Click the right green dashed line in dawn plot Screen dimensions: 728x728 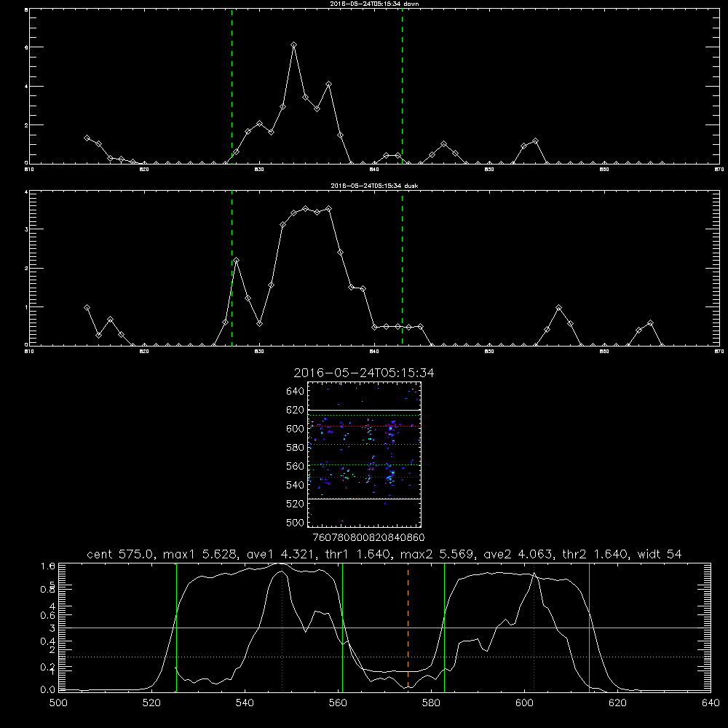pyautogui.click(x=402, y=86)
